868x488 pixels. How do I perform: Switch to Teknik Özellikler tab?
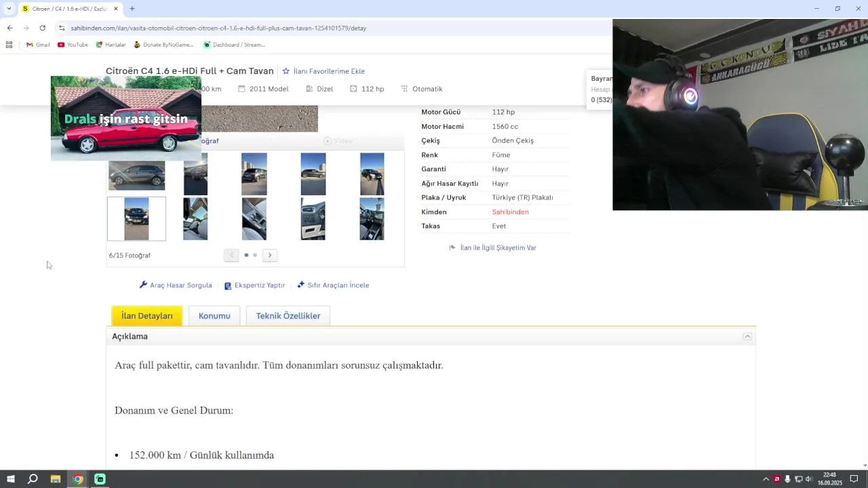(x=288, y=316)
